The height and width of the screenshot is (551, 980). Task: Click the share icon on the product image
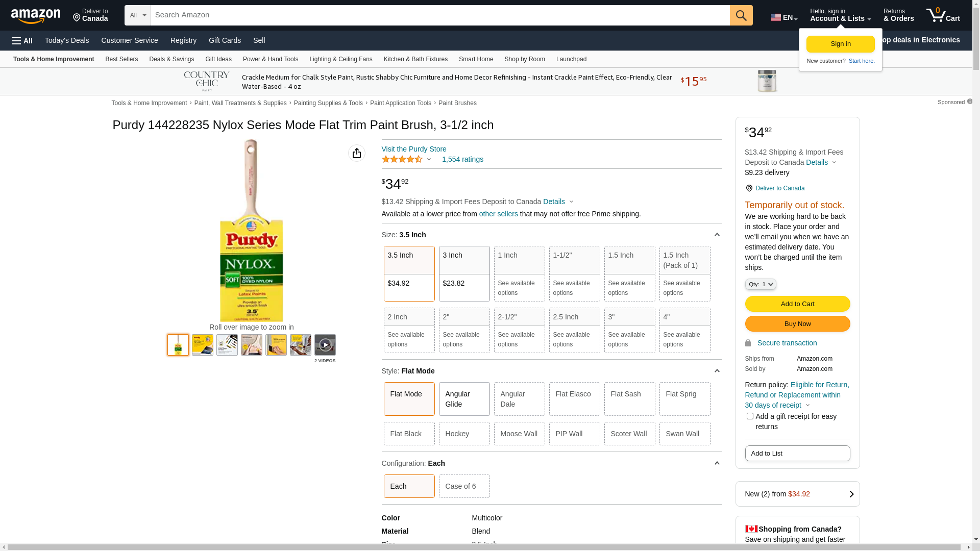pyautogui.click(x=356, y=153)
